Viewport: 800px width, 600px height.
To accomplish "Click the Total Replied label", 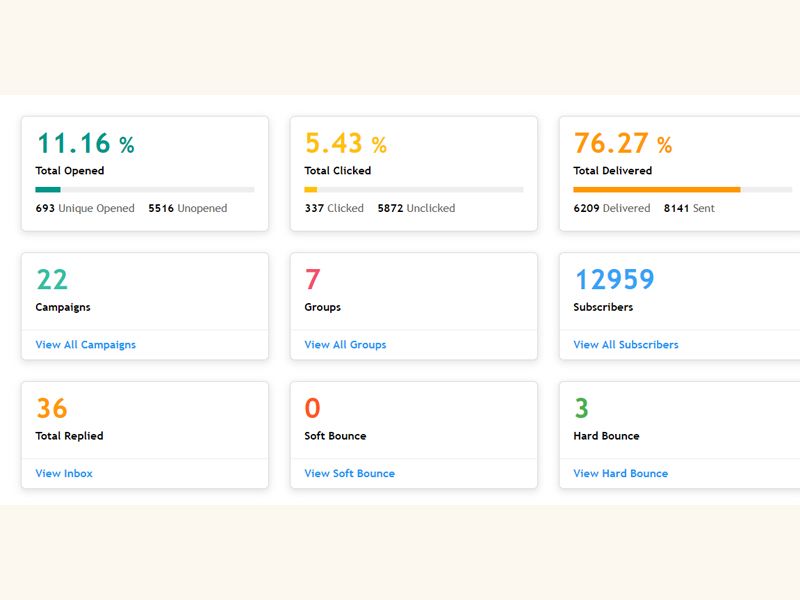I will point(69,436).
